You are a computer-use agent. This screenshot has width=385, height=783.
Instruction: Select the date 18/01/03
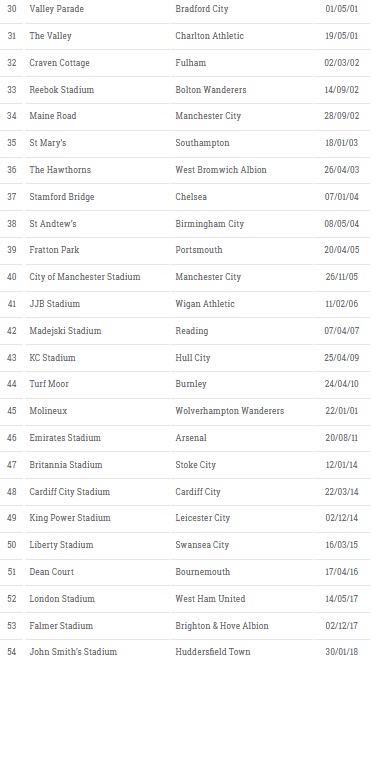pos(342,143)
